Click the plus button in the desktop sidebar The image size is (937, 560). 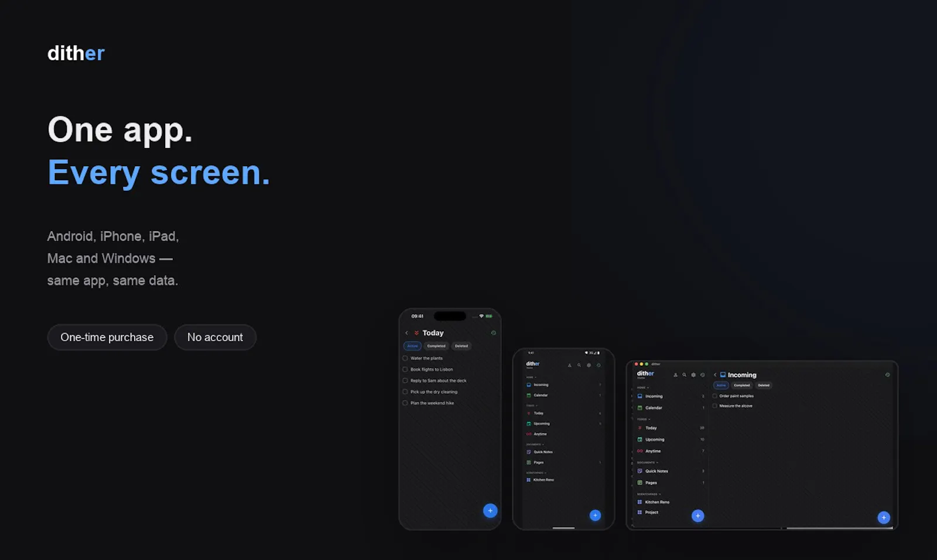(697, 516)
